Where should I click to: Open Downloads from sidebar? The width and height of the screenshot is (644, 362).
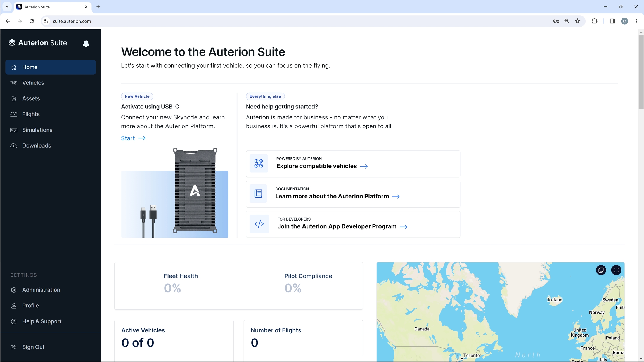coord(37,146)
